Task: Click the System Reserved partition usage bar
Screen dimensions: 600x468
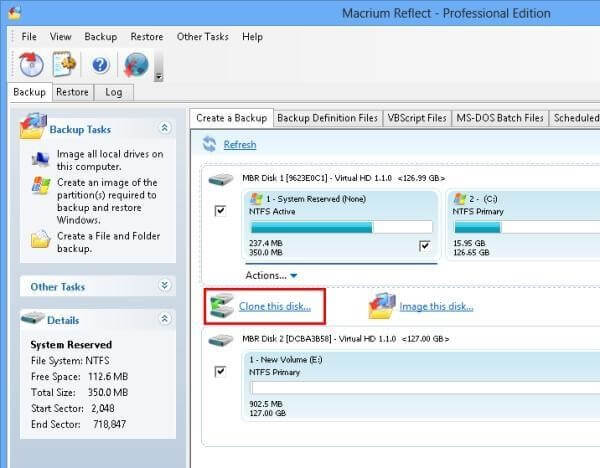Action: [341, 228]
